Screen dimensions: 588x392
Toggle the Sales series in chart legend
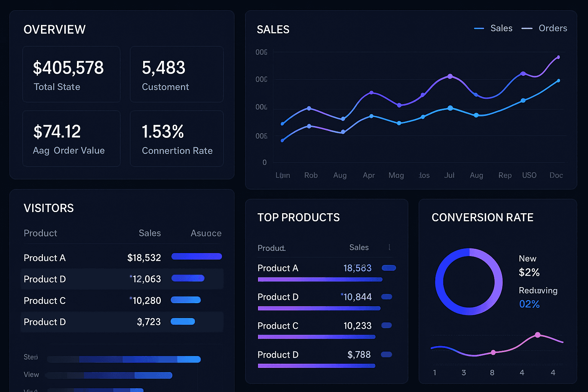click(493, 28)
